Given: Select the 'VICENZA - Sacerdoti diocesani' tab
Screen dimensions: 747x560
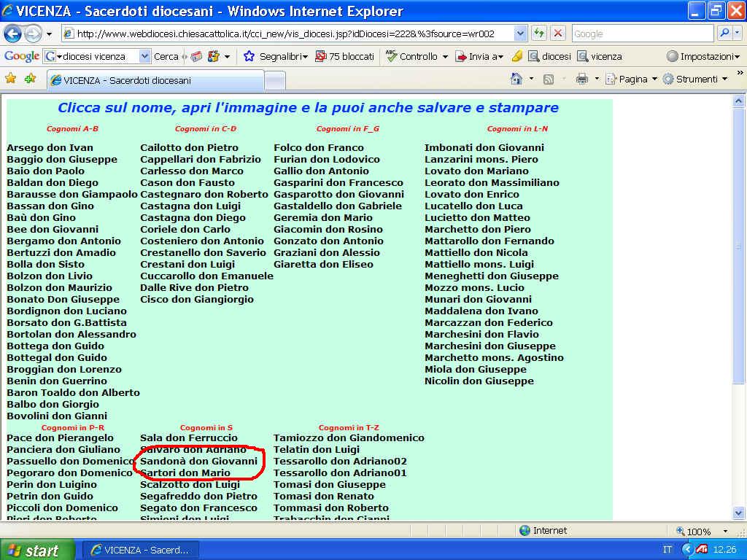Looking at the screenshot, I should pos(126,80).
